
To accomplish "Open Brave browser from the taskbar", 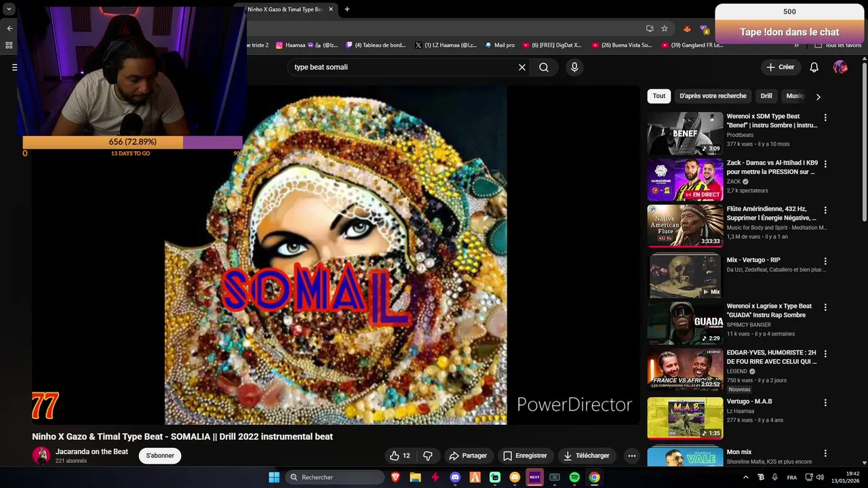I will point(395,477).
